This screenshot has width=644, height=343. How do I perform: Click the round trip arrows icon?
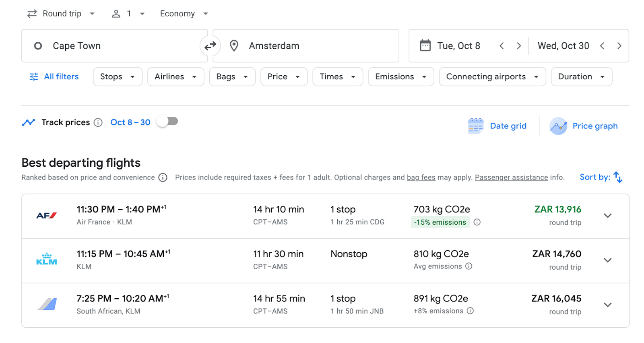[32, 14]
